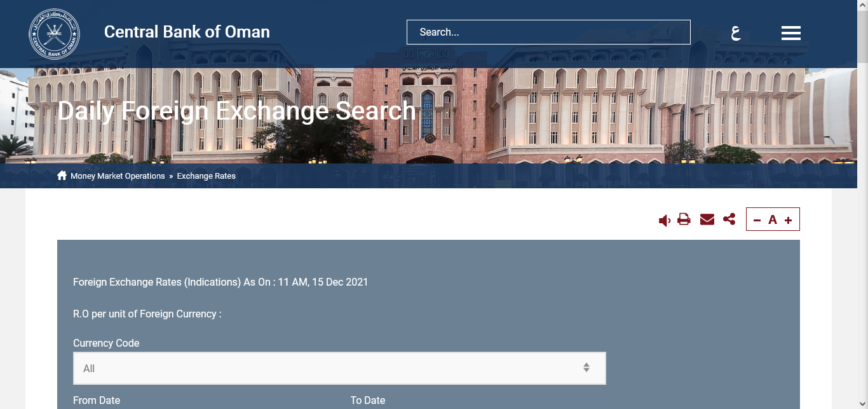Open sharing options with the share icon
Viewport: 868px width, 409px height.
tap(729, 219)
